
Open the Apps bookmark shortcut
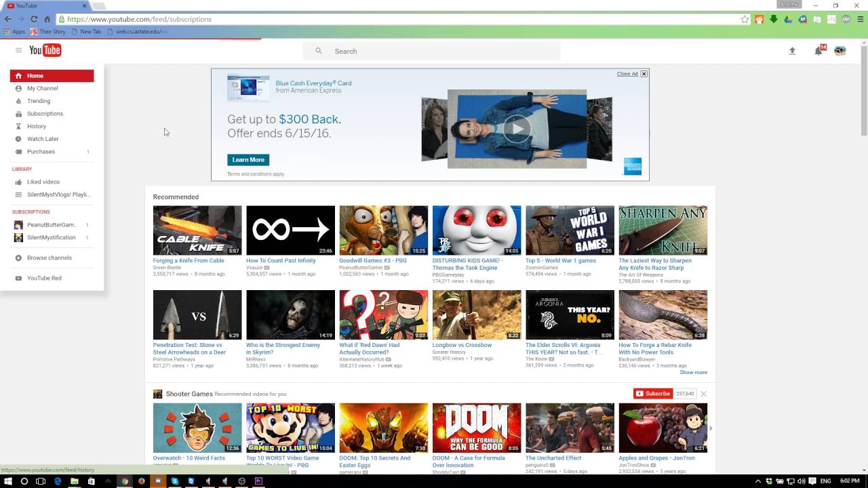pyautogui.click(x=14, y=31)
